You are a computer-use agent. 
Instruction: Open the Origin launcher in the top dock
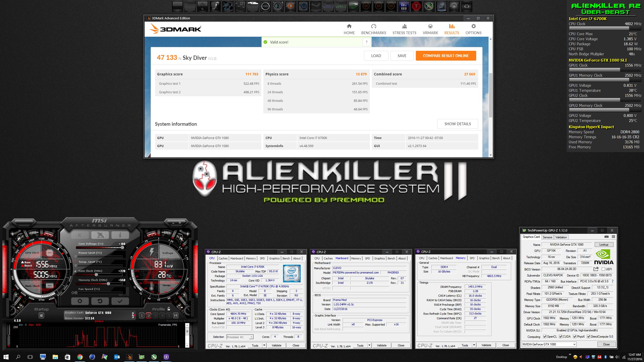coord(291,6)
